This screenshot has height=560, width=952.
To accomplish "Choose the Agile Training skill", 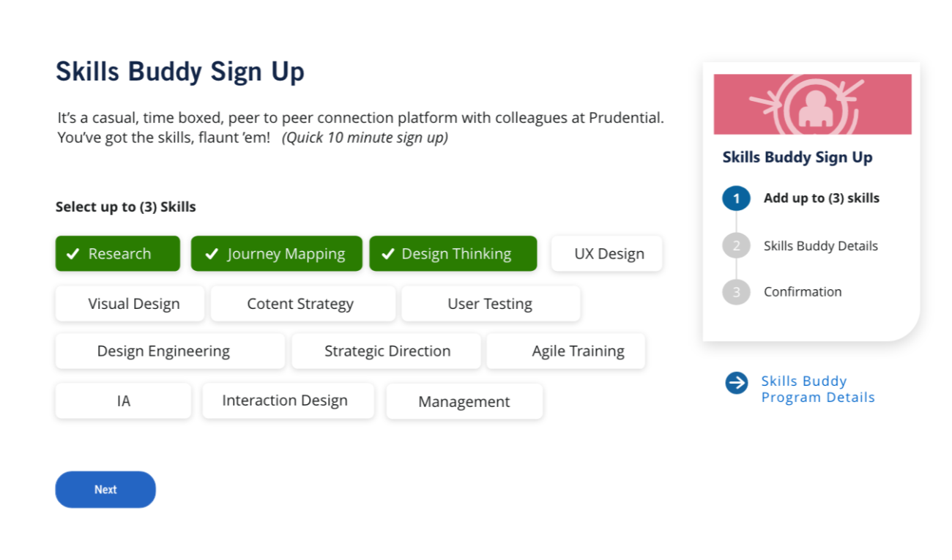I will pos(566,351).
